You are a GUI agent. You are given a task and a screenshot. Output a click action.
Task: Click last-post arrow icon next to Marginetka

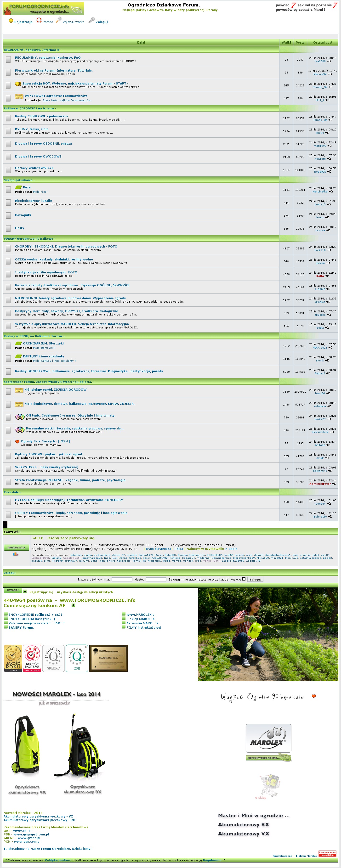tap(330, 192)
